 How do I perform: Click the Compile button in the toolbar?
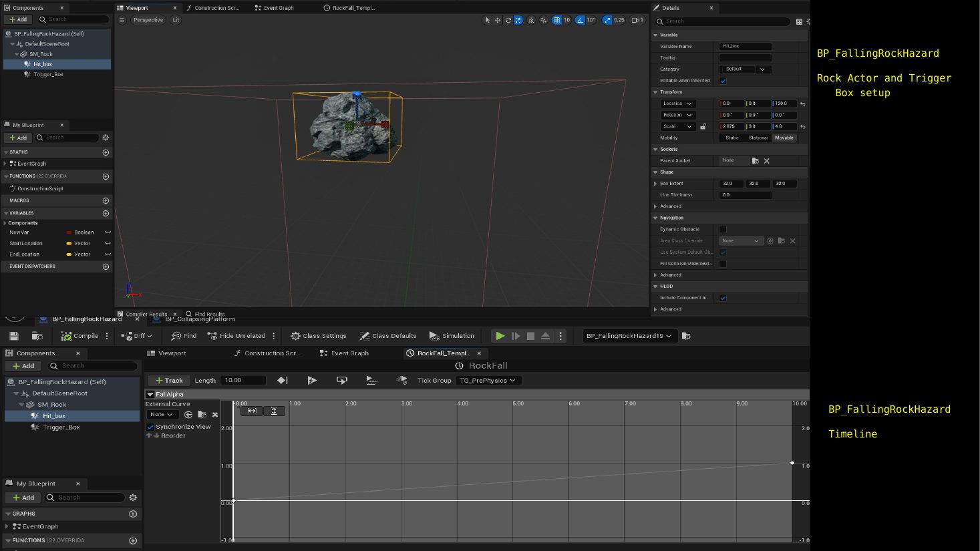80,336
